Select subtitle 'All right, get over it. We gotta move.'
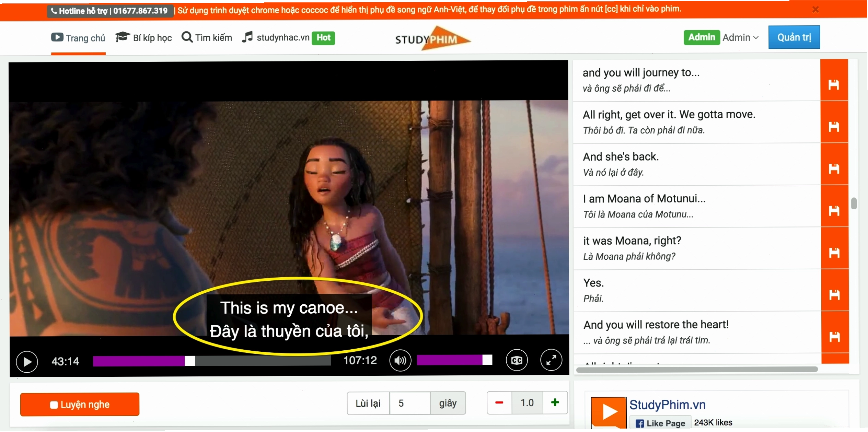Viewport: 868px width, 432px height. 697,122
